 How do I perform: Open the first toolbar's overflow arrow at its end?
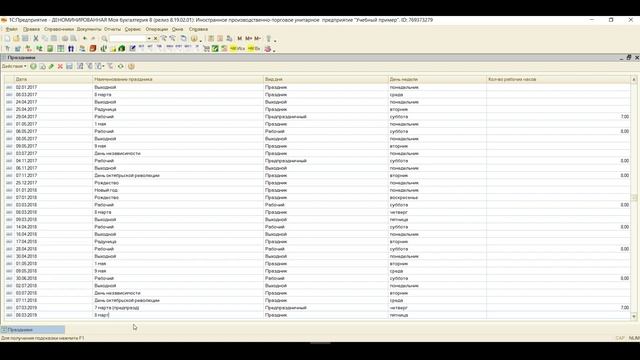[x=275, y=40]
